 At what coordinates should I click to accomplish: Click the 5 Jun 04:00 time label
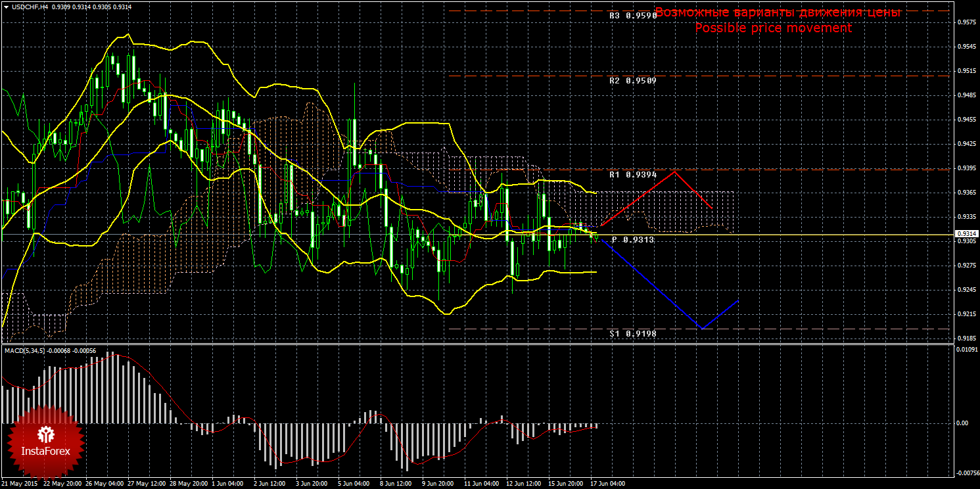click(x=352, y=484)
